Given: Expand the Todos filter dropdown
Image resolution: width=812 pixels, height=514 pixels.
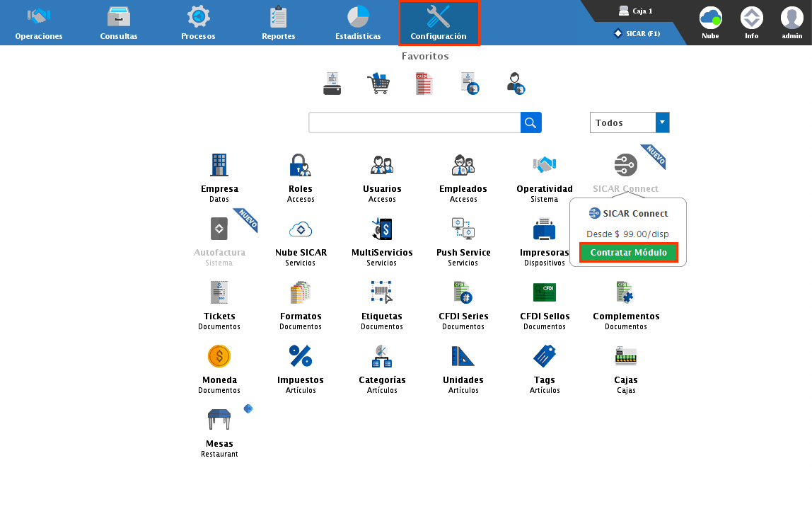Looking at the screenshot, I should click(x=662, y=122).
